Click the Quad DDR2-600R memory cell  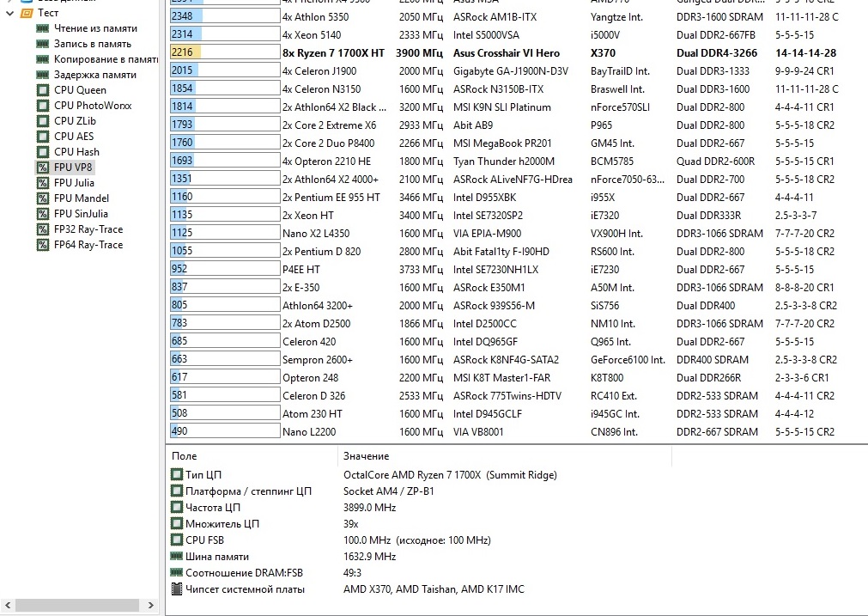point(716,162)
